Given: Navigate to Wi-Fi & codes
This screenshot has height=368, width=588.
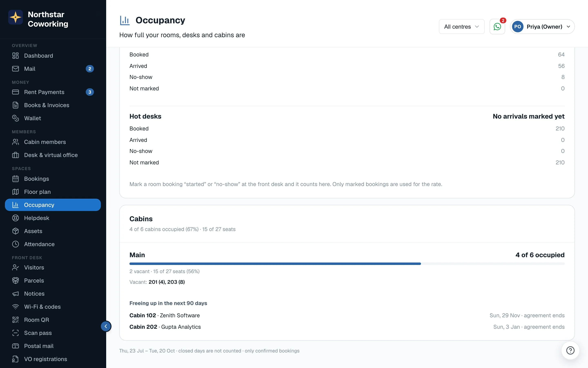Looking at the screenshot, I should click(x=53, y=307).
